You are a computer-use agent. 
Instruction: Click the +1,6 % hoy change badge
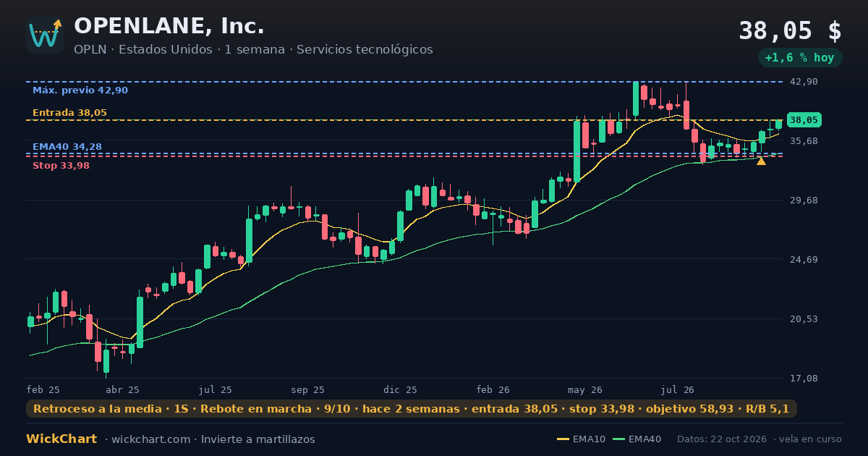tap(800, 58)
